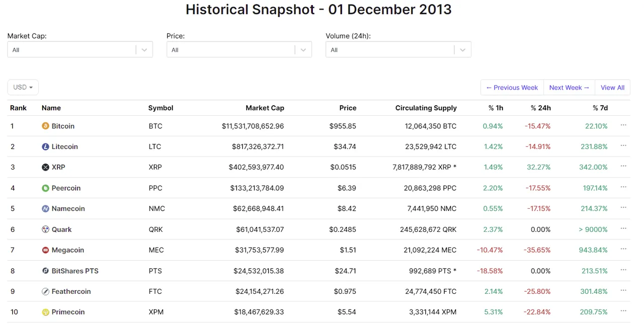644x324 pixels.
Task: Open the Bitcoin name link
Action: (63, 126)
